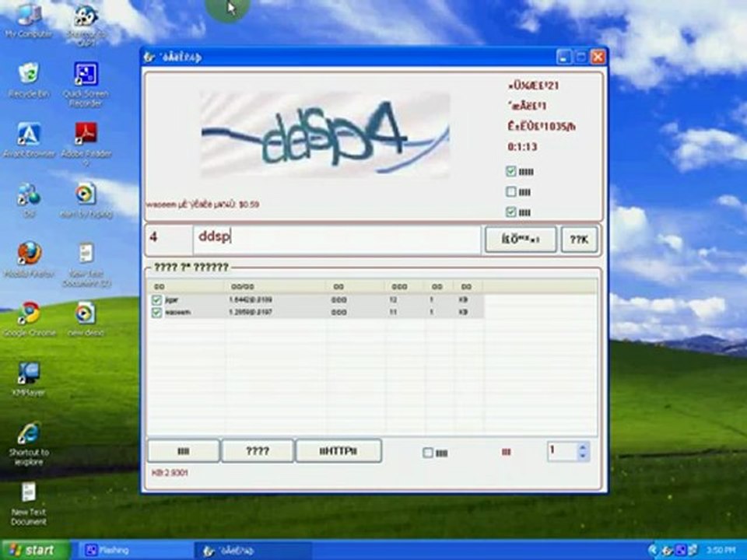This screenshot has width=747, height=560.
Task: Open the media file icon right of Google Chrome
Action: tap(86, 313)
